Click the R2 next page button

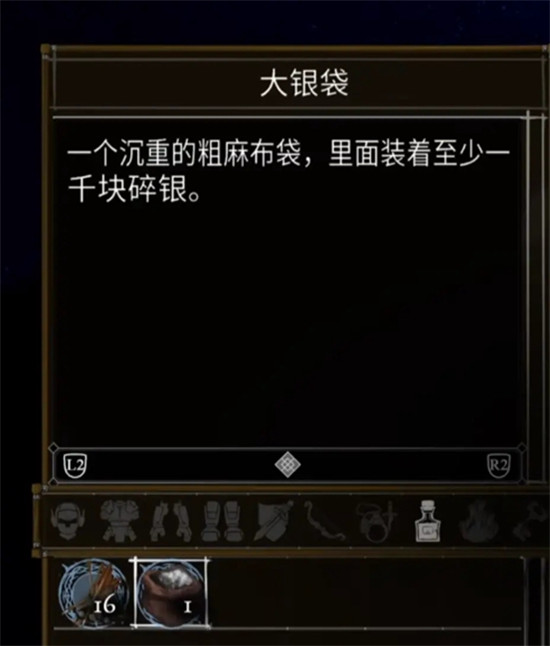coord(499,466)
